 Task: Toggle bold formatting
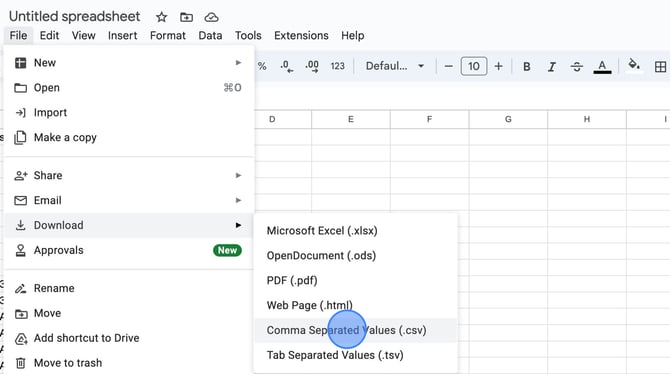click(527, 66)
